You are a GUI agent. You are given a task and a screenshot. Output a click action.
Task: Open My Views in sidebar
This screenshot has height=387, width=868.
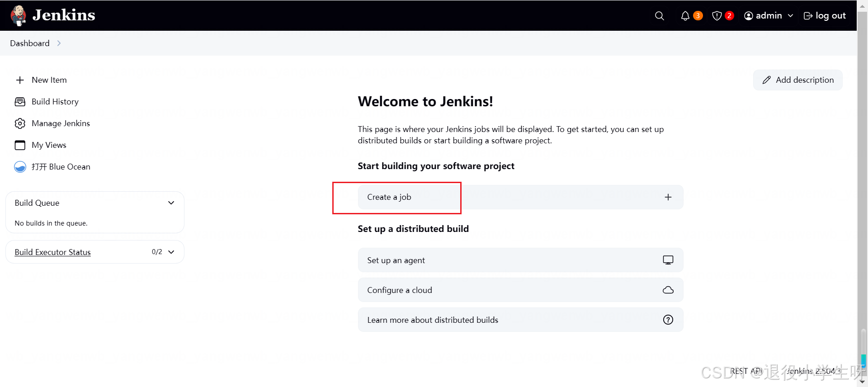click(x=49, y=145)
